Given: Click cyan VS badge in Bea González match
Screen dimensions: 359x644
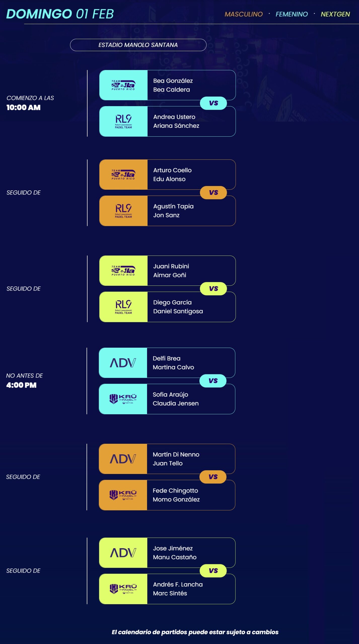Looking at the screenshot, I should point(213,103).
